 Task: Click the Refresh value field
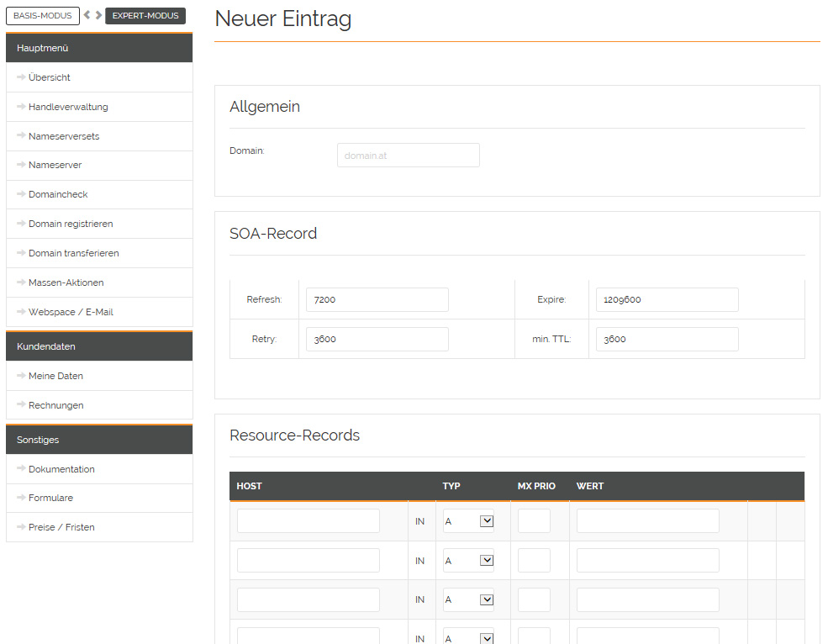point(377,299)
